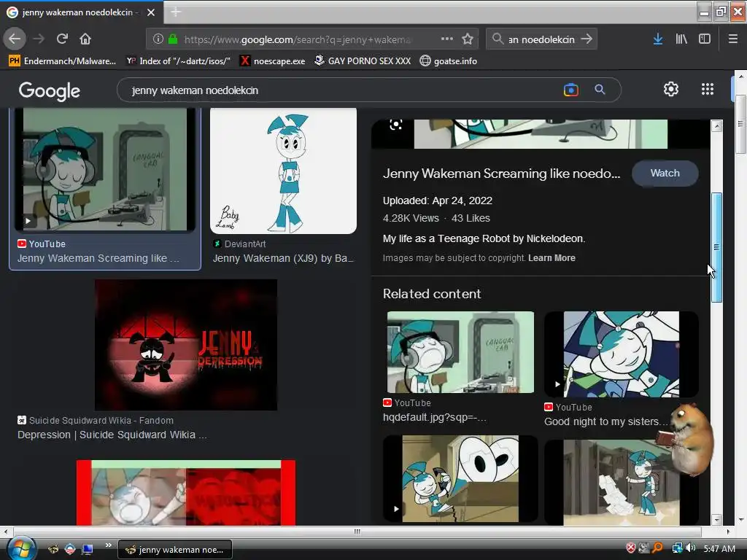Search by image with Google Lens camera
747x560 pixels.
click(x=570, y=90)
